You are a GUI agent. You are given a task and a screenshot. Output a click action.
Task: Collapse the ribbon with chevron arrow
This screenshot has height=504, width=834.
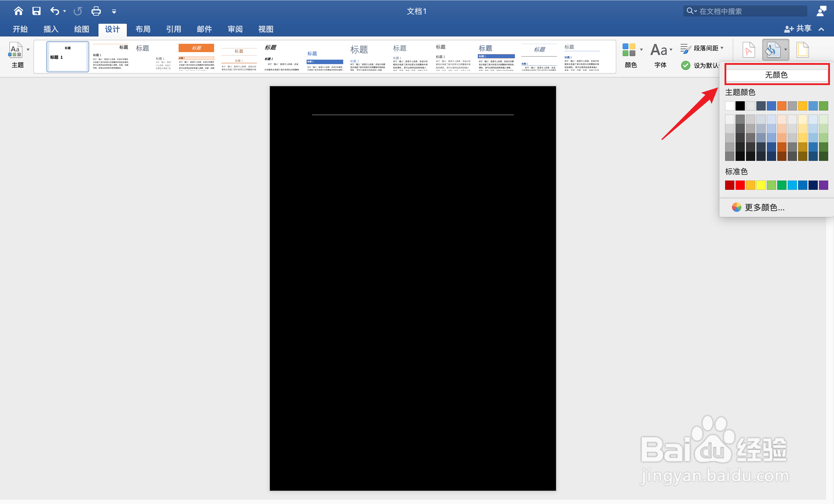pyautogui.click(x=821, y=30)
